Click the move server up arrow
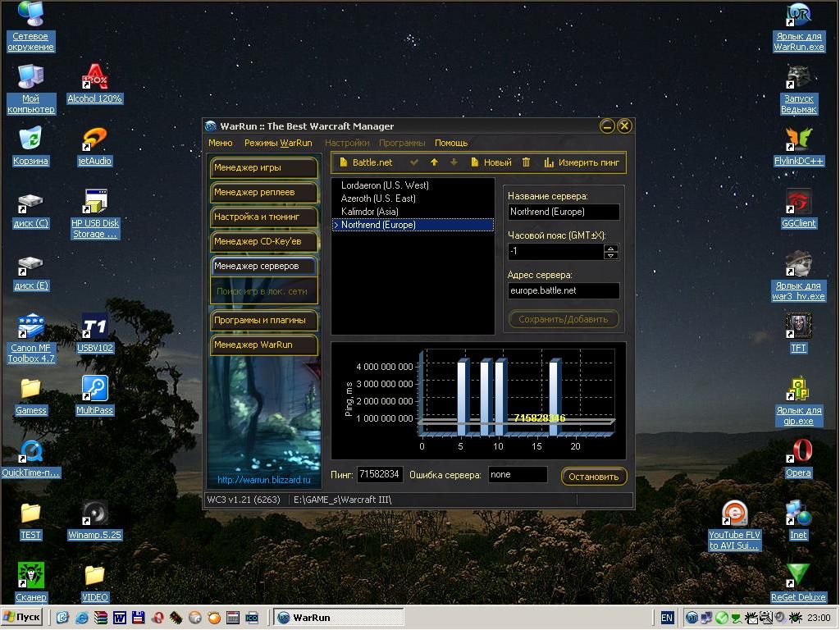The width and height of the screenshot is (840, 630). point(434,162)
